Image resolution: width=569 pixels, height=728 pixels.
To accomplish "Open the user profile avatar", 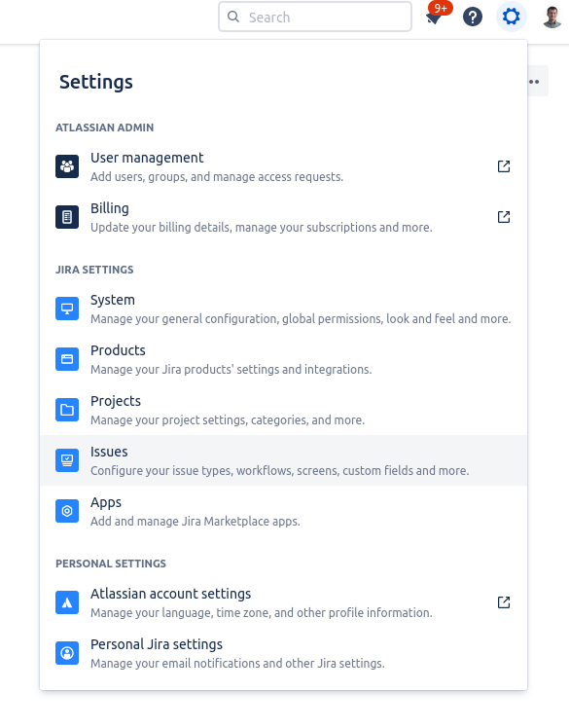I will pyautogui.click(x=552, y=18).
